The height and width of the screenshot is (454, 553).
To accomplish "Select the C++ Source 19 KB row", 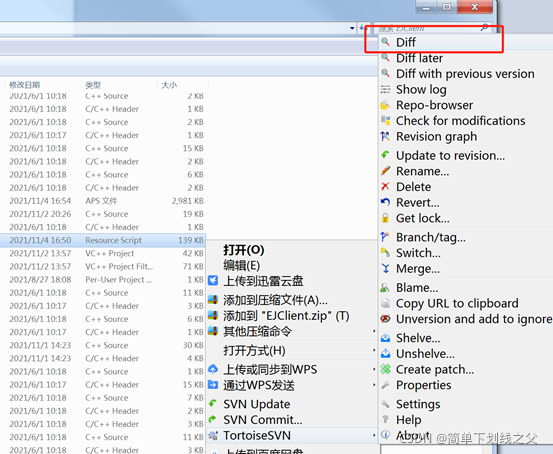I will [x=103, y=214].
